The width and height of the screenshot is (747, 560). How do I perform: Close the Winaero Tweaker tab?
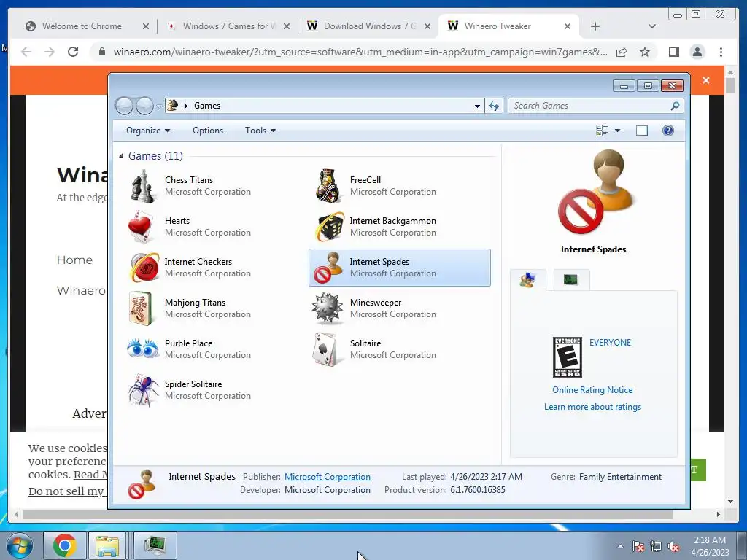568,26
